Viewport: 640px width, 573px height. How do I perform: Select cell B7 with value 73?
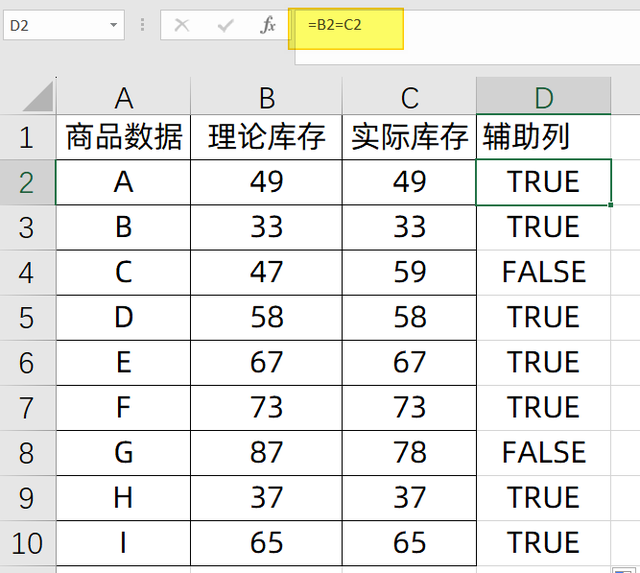pyautogui.click(x=266, y=408)
